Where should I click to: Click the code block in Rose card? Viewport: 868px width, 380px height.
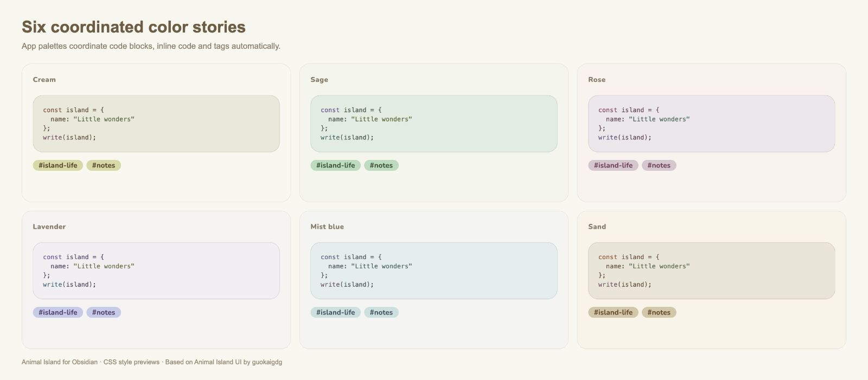(712, 124)
